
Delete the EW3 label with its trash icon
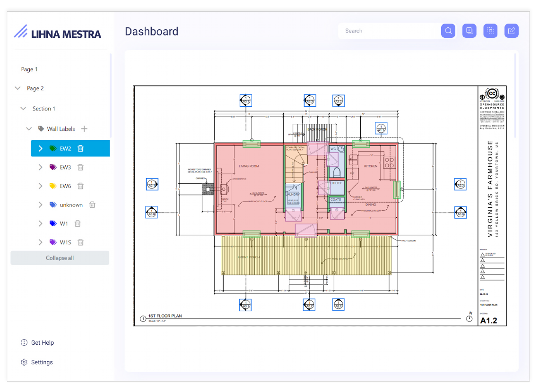click(x=80, y=167)
